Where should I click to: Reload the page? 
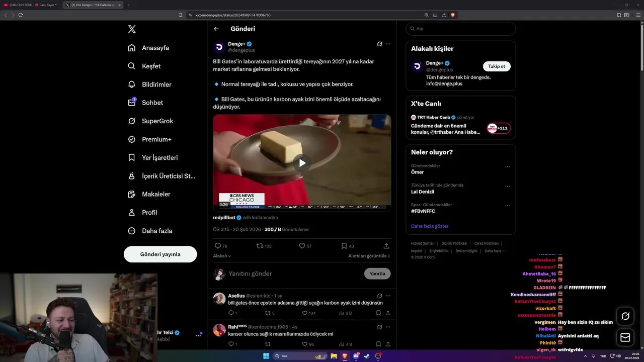pos(20,15)
